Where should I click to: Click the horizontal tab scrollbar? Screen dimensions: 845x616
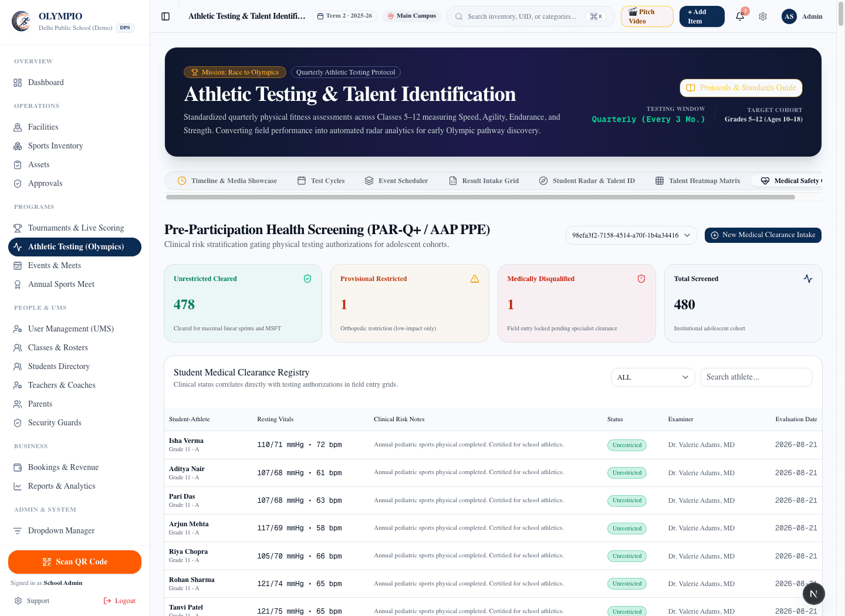click(x=480, y=197)
